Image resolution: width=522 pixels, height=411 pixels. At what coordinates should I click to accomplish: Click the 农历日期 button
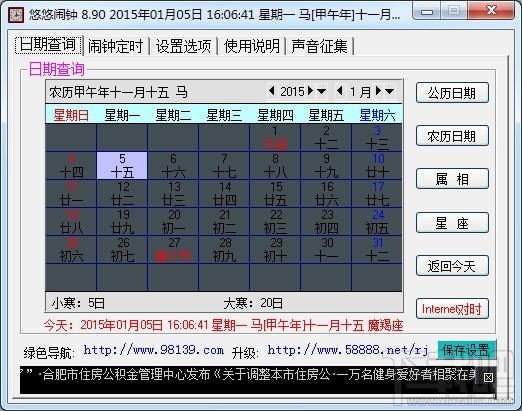[452, 136]
